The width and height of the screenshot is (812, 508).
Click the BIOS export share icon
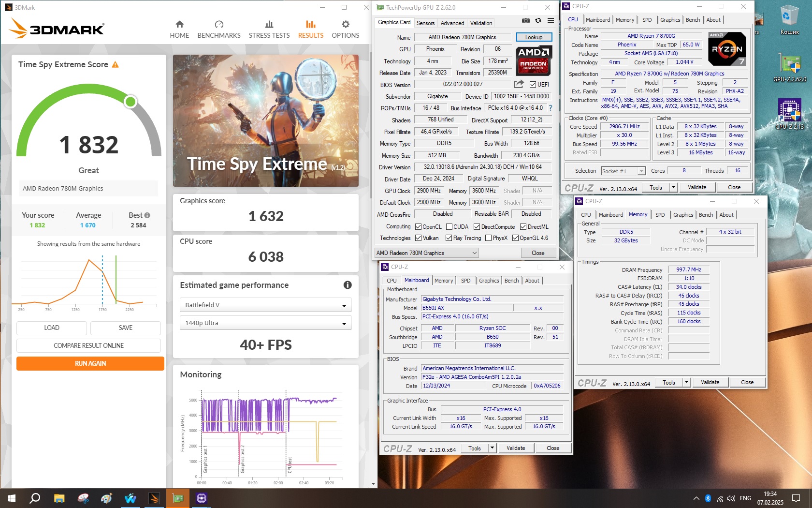tap(519, 84)
